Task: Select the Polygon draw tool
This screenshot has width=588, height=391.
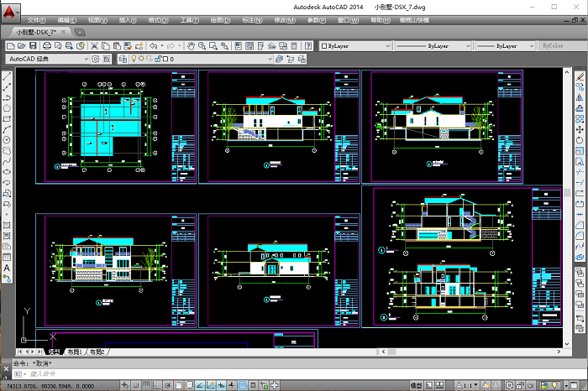Action: pos(7,108)
